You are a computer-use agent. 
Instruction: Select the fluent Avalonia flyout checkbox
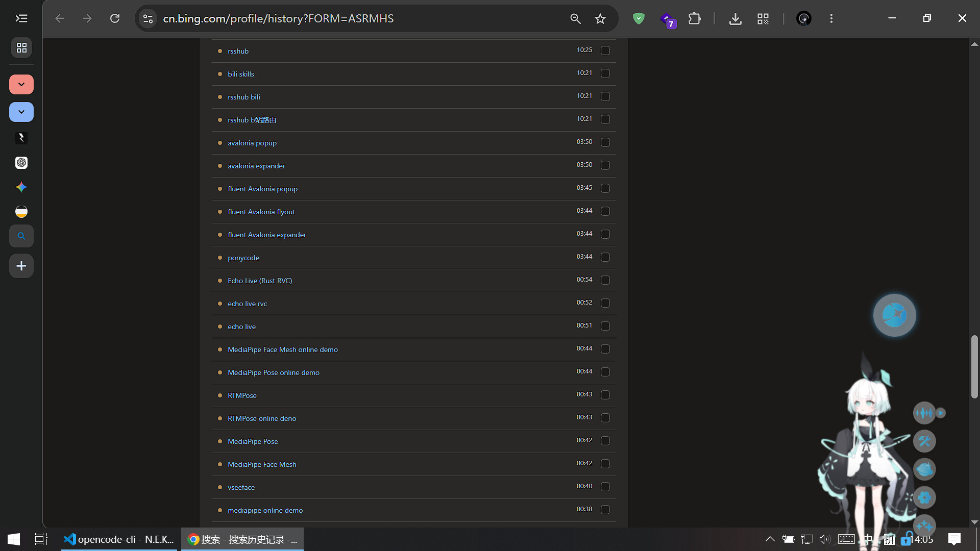pos(605,211)
